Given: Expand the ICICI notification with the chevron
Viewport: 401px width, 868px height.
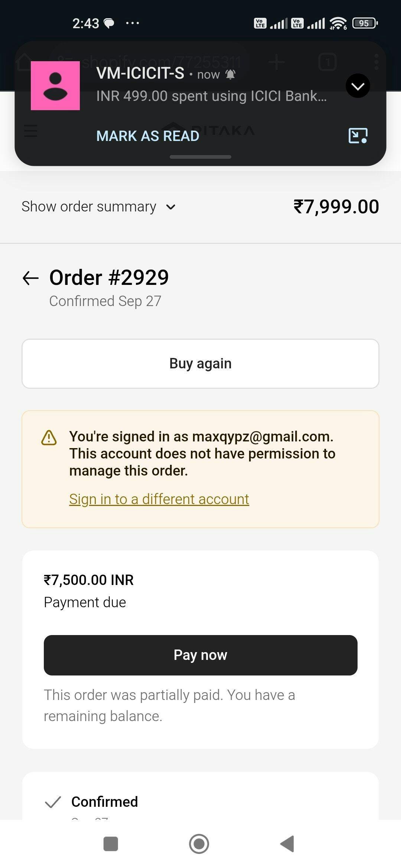Looking at the screenshot, I should (x=358, y=86).
